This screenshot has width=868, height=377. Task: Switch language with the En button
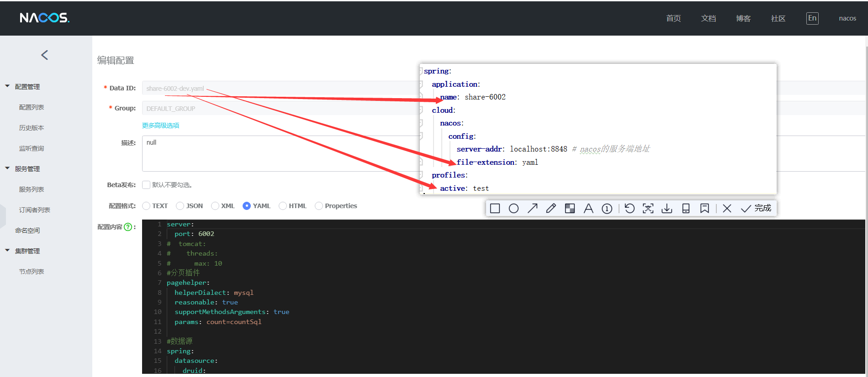[812, 18]
